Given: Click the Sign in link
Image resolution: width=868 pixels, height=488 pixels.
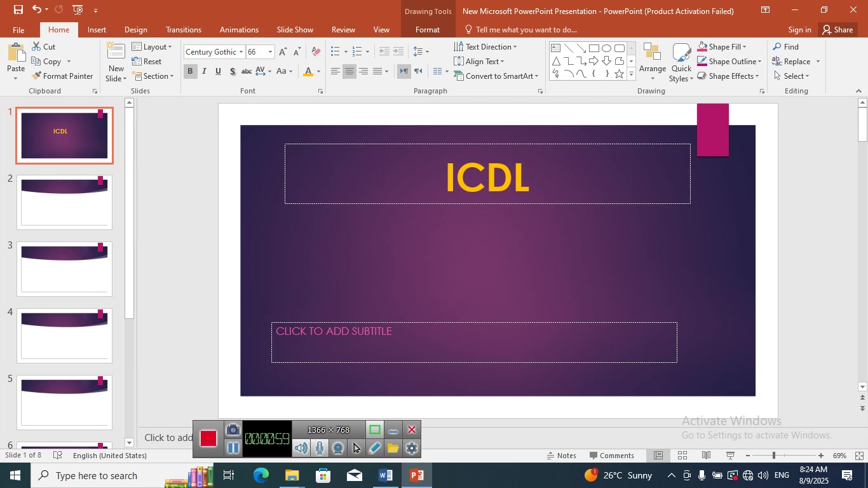Looking at the screenshot, I should pyautogui.click(x=799, y=30).
